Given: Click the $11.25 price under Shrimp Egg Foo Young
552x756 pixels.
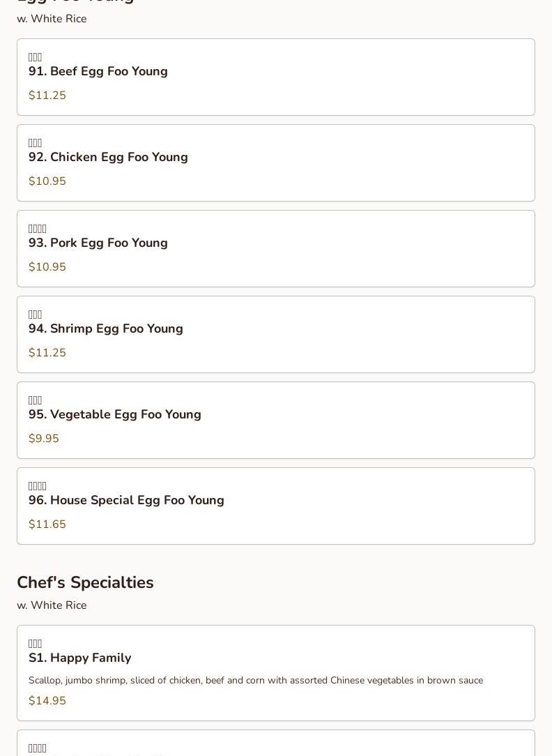Looking at the screenshot, I should click(47, 353).
